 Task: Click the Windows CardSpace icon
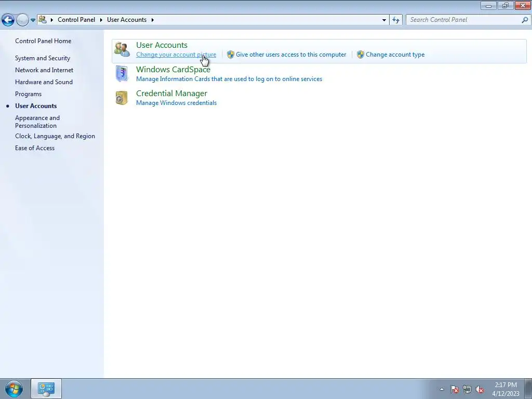point(122,74)
